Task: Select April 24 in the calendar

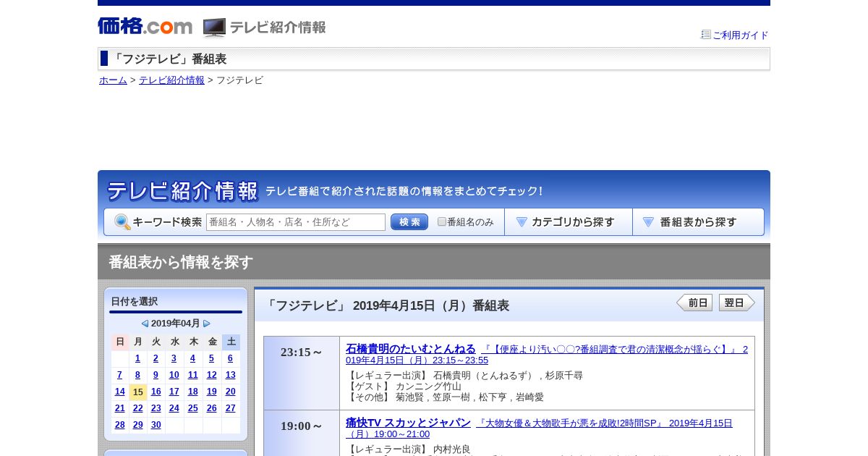Action: 174,408
